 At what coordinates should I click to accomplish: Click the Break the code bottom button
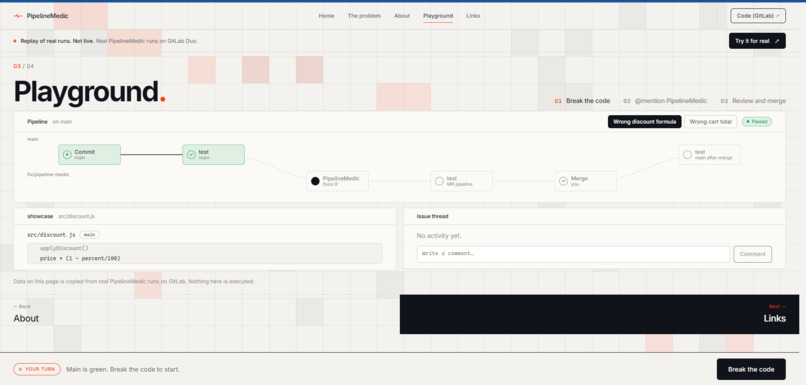(751, 370)
